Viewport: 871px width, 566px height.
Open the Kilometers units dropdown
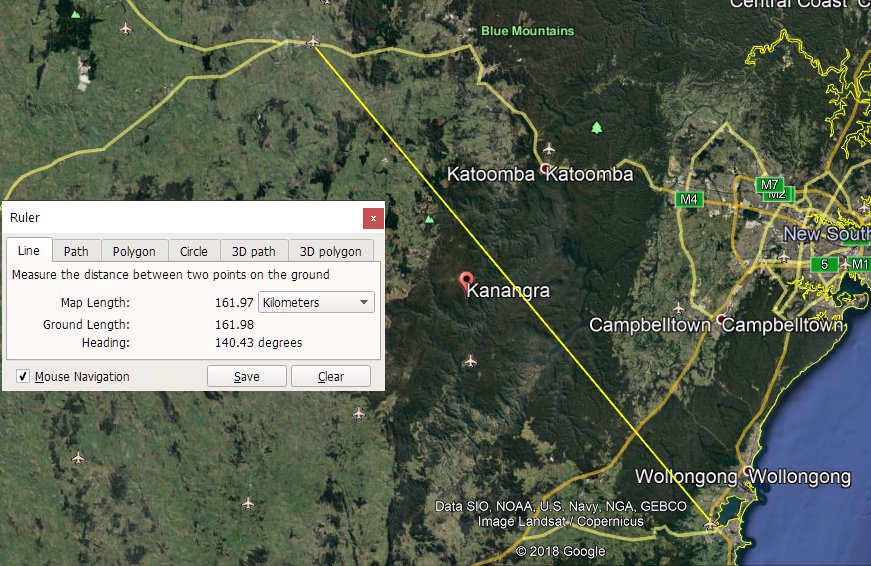[x=316, y=302]
